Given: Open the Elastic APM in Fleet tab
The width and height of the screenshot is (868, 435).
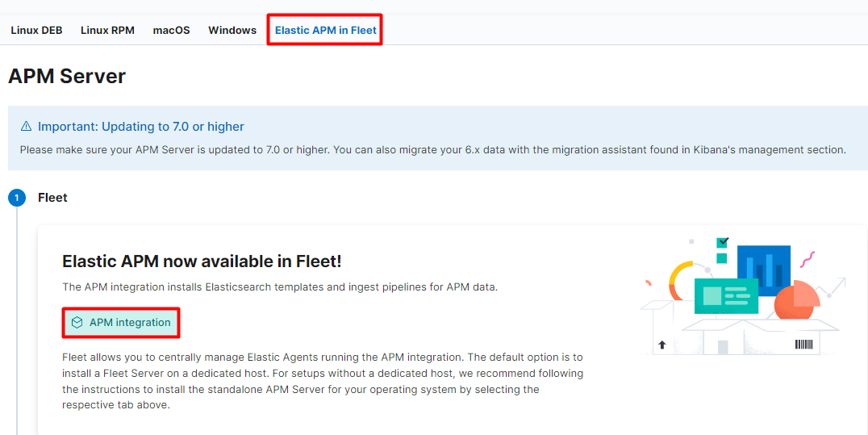Looking at the screenshot, I should coord(326,31).
